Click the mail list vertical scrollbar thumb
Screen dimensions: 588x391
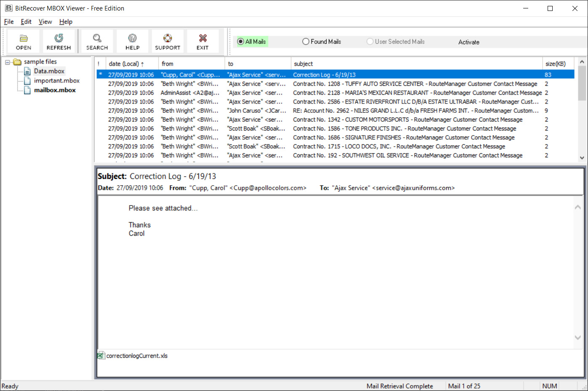pyautogui.click(x=582, y=83)
